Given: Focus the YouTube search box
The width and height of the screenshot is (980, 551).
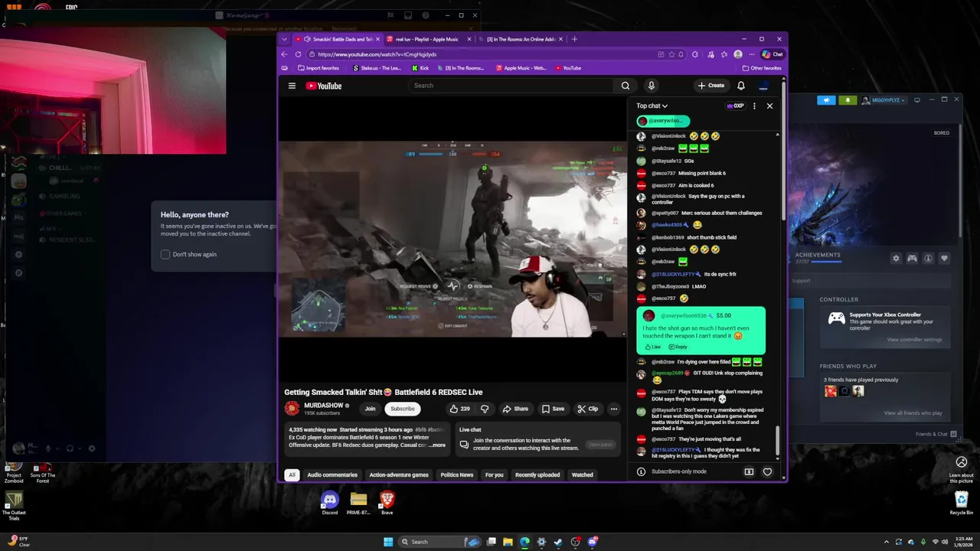Looking at the screenshot, I should pyautogui.click(x=511, y=86).
